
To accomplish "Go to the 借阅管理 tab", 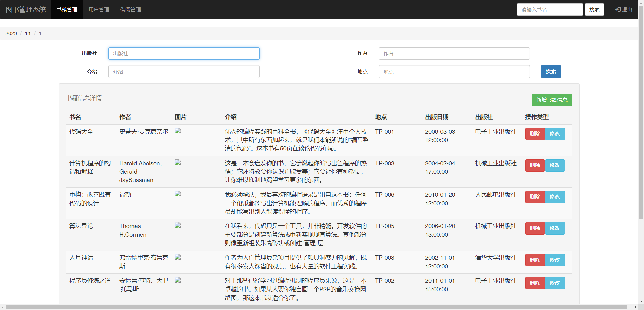I will point(130,10).
